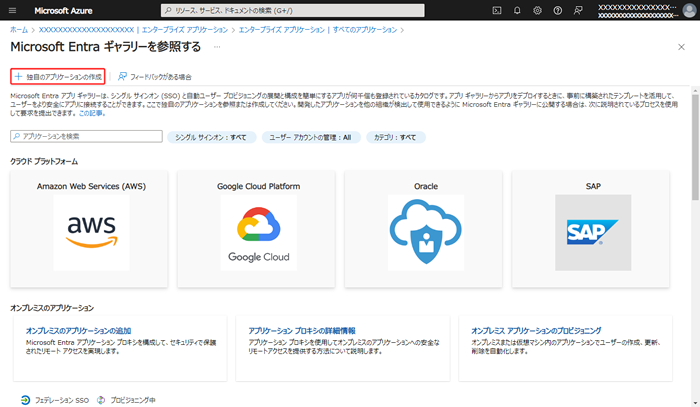Focus the アプリケーションを検索 field

87,137
